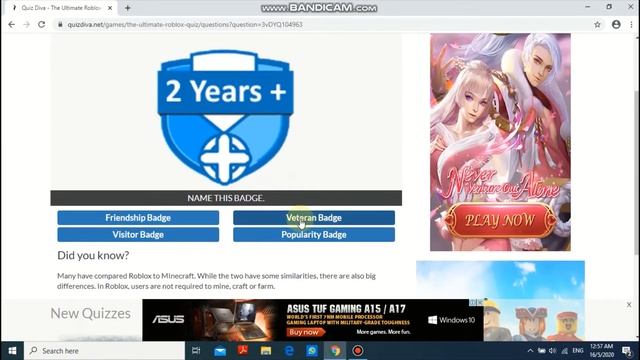Answer with Friendship Badge
640x360 pixels.
coord(138,218)
